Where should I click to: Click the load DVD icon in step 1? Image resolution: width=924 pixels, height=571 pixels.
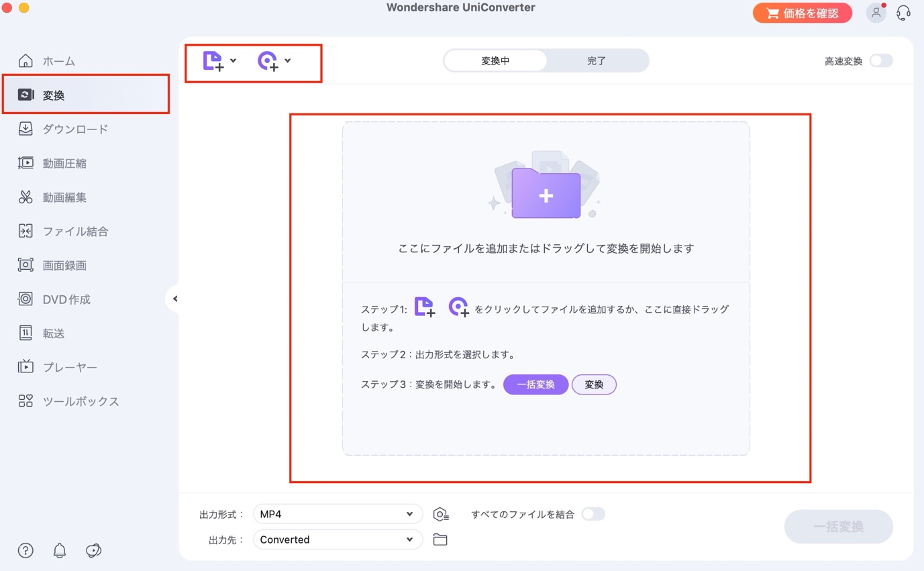458,307
